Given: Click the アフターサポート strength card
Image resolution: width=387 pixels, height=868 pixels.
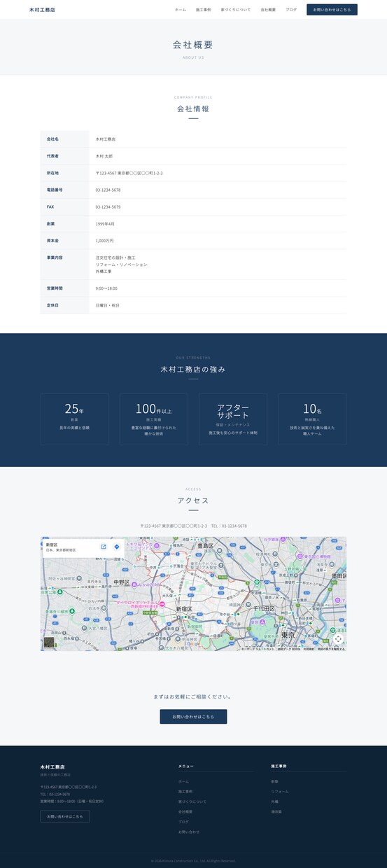Looking at the screenshot, I should tap(233, 419).
